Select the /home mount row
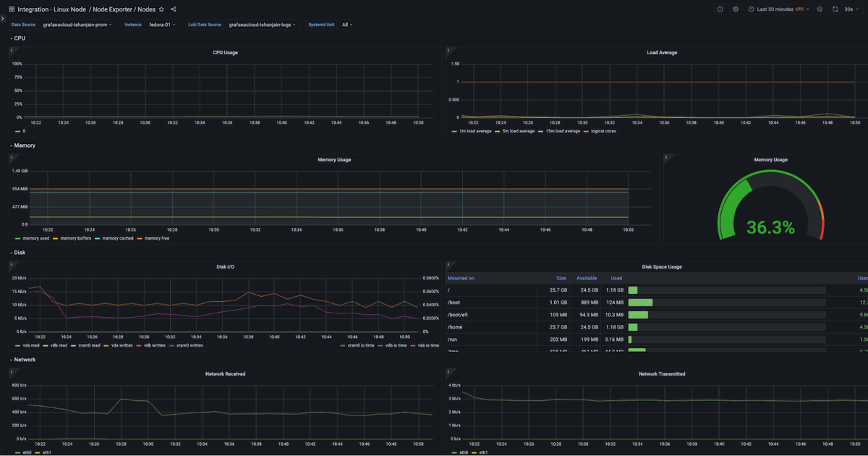The height and width of the screenshot is (456, 868). [x=657, y=327]
